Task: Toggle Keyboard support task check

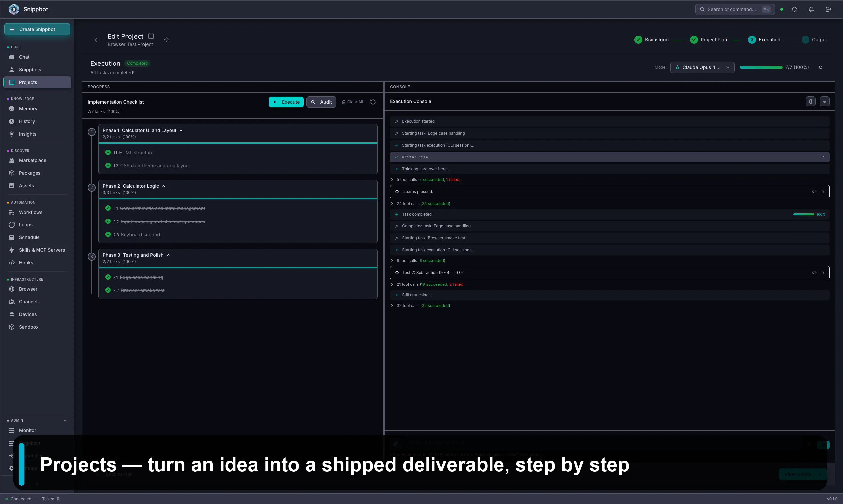Action: coord(108,234)
